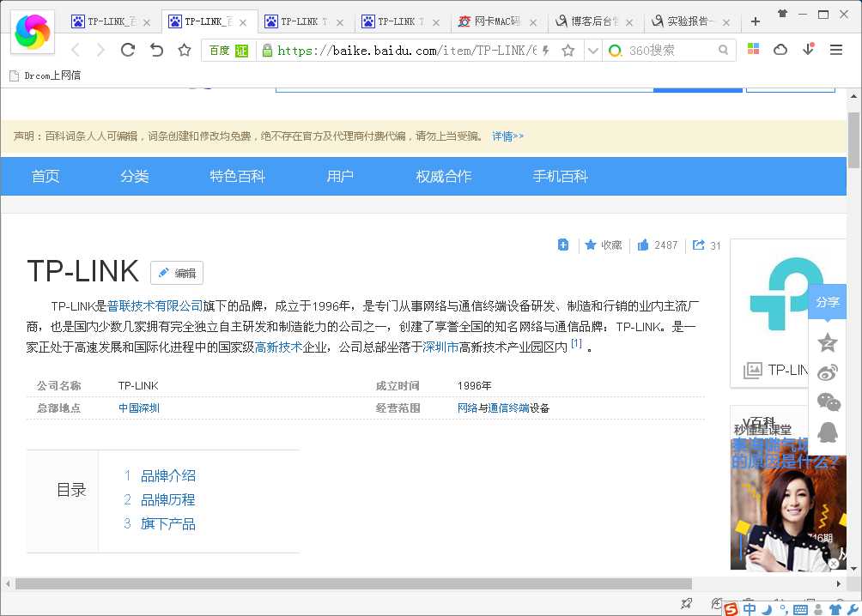Share to Qzone star icon

point(828,343)
